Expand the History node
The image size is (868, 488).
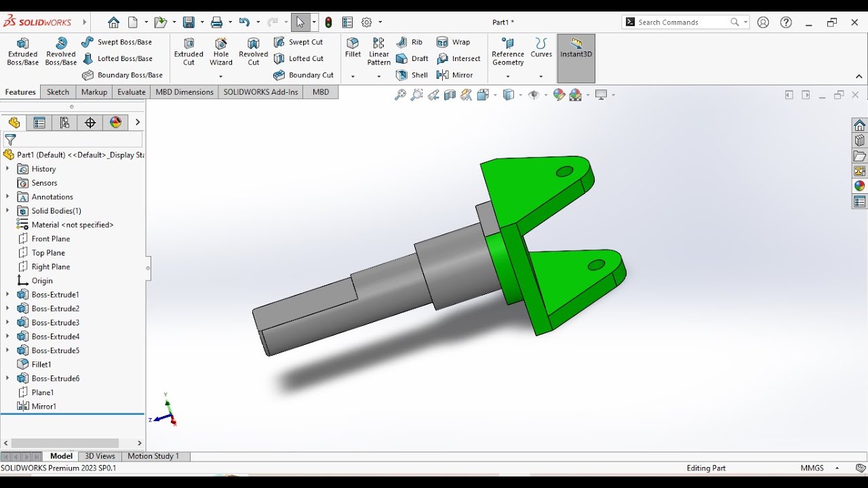click(x=7, y=169)
